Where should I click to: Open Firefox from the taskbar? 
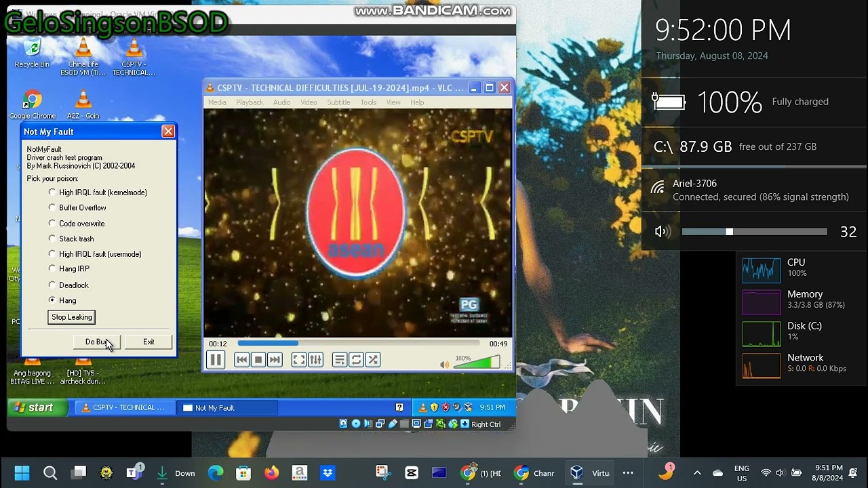[271, 473]
